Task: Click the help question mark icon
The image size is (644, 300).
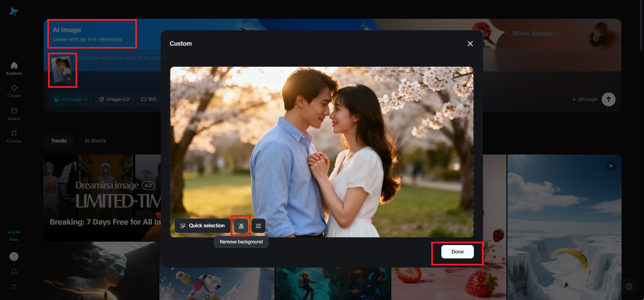Action: coord(629,286)
